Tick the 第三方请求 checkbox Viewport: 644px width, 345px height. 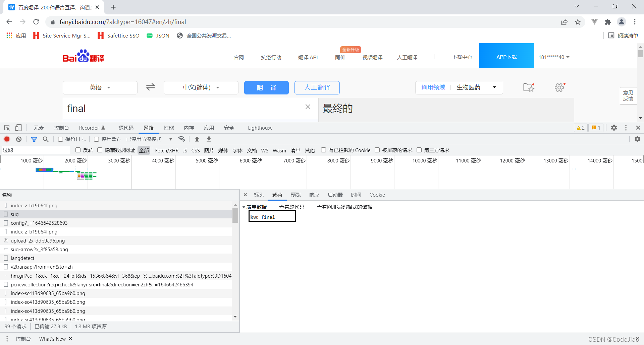click(419, 150)
